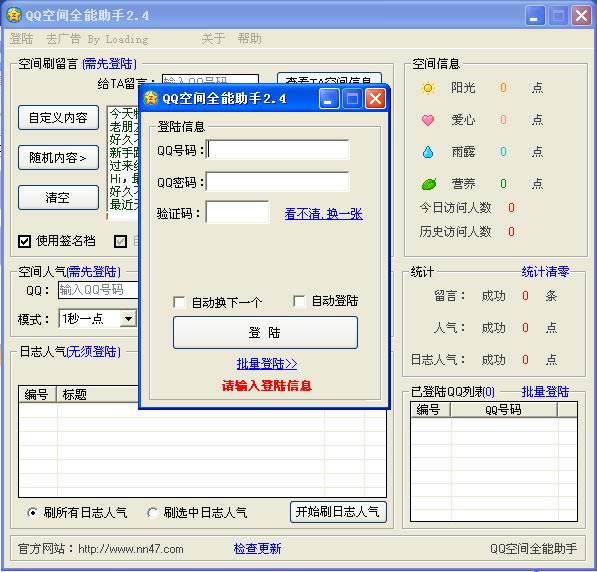597x572 pixels.
Task: Minimize the login dialog window
Action: [329, 99]
